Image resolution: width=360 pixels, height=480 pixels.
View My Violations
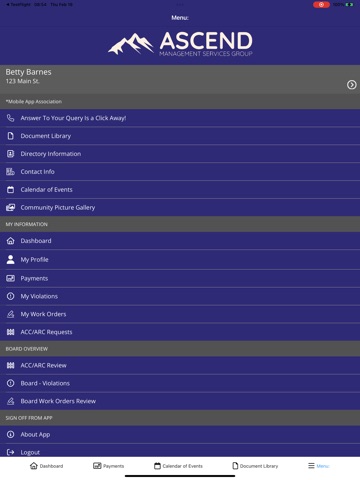pyautogui.click(x=180, y=296)
